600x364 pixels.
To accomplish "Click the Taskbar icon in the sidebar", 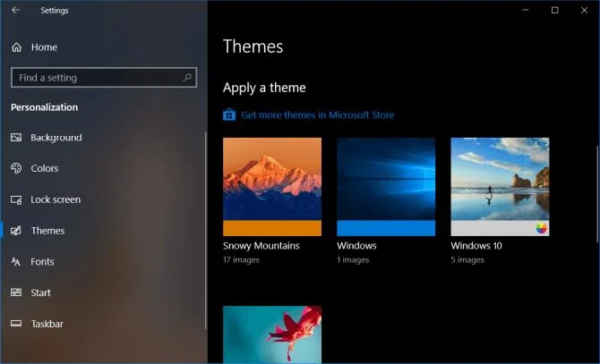I will [x=16, y=324].
